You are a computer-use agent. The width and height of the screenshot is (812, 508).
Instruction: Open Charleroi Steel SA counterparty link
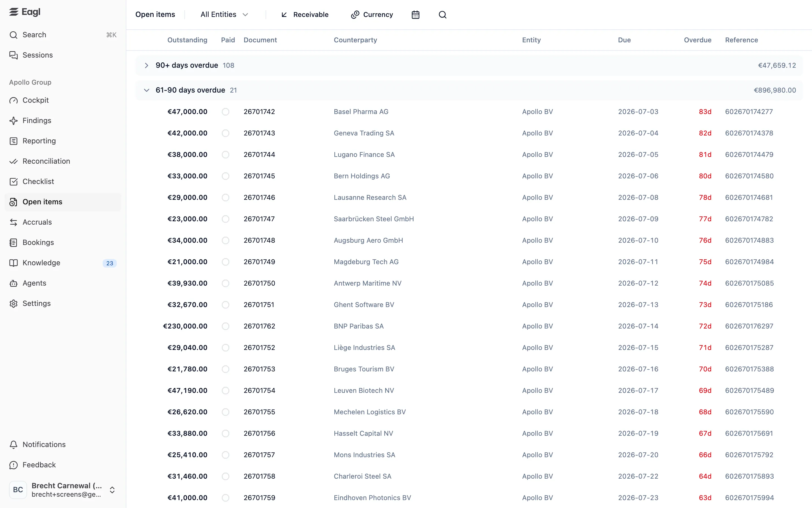362,476
